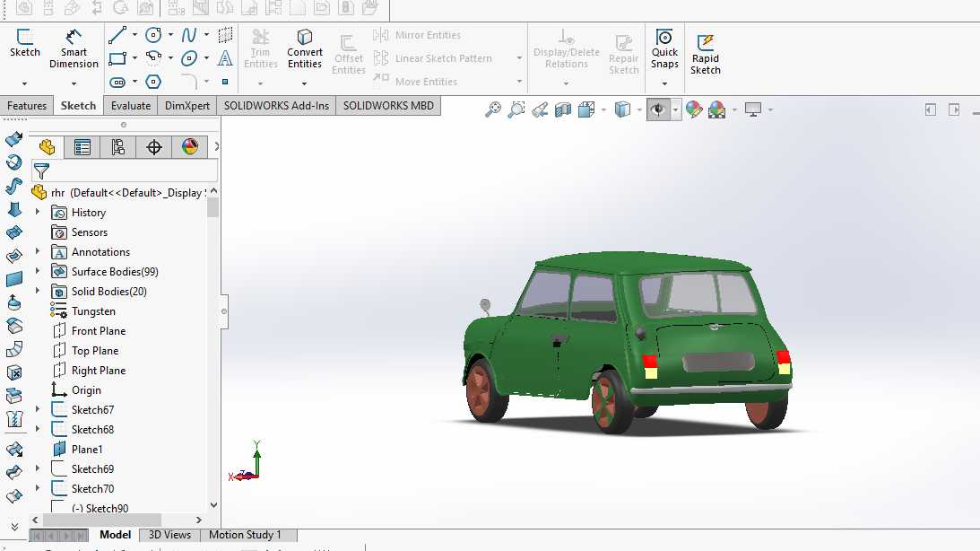Select the Polygon sketch tool
This screenshot has height=551, width=980.
coord(153,82)
